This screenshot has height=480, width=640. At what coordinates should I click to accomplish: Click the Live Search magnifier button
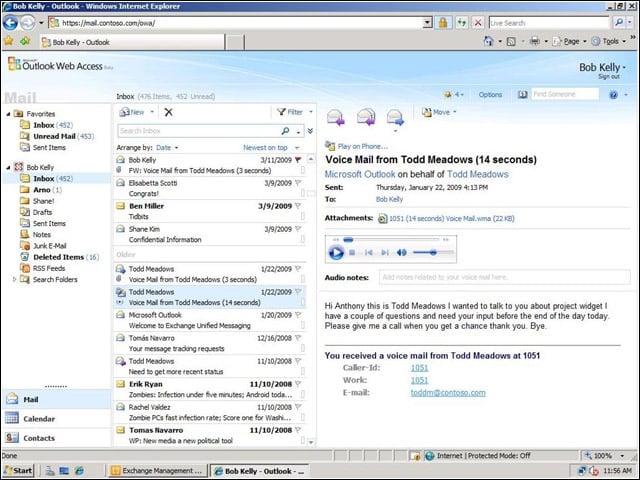coord(619,23)
